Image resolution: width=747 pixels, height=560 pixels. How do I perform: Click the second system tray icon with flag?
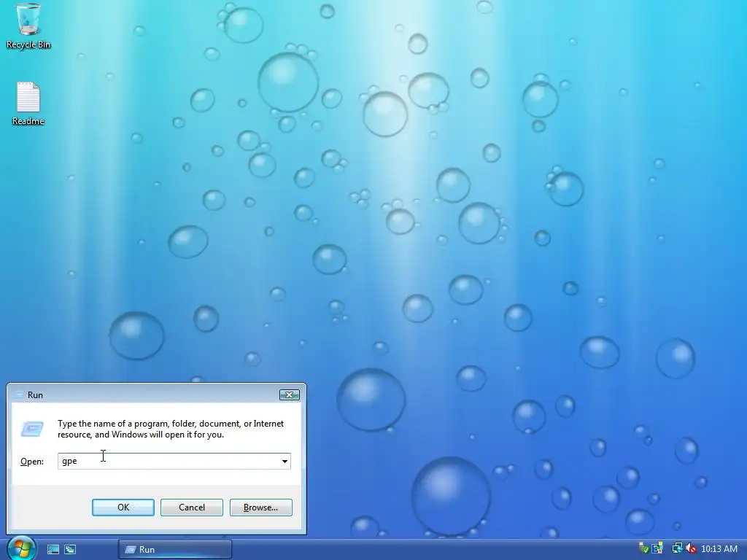pos(657,548)
